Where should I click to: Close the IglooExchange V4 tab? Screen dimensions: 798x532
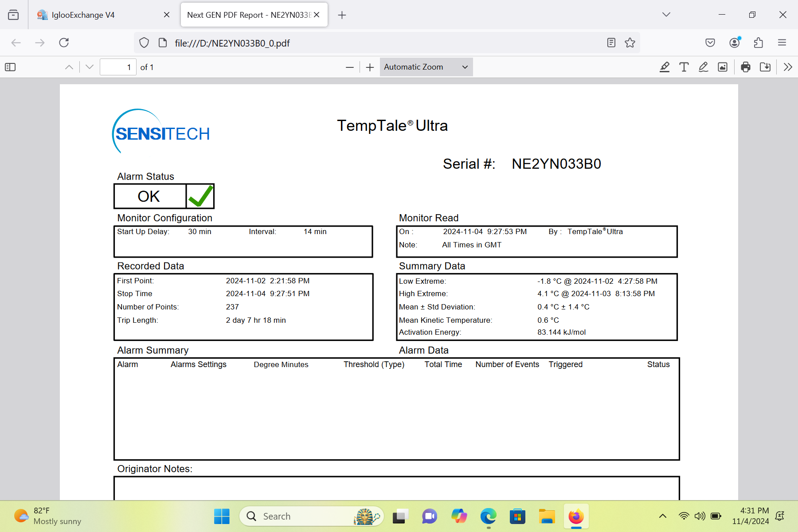167,15
